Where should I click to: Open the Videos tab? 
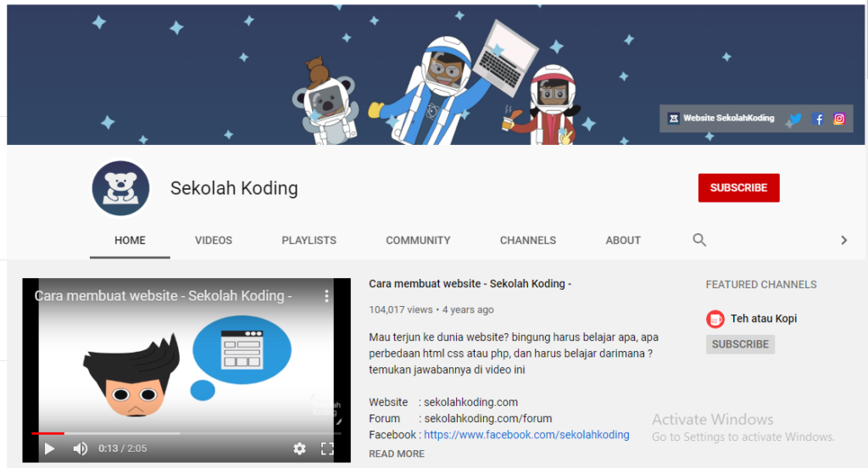click(213, 241)
